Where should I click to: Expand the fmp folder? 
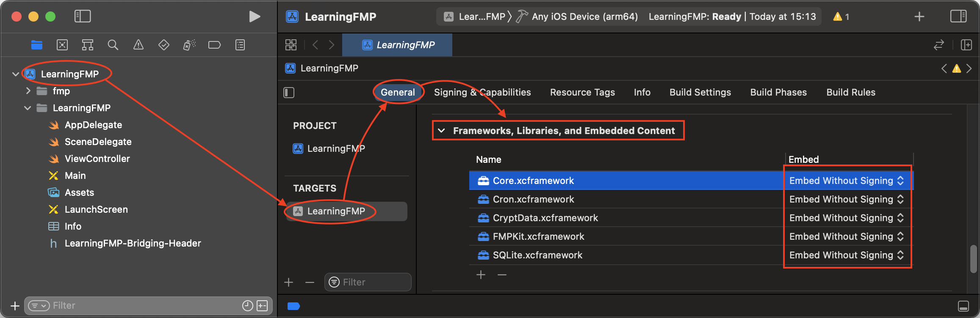[x=28, y=91]
